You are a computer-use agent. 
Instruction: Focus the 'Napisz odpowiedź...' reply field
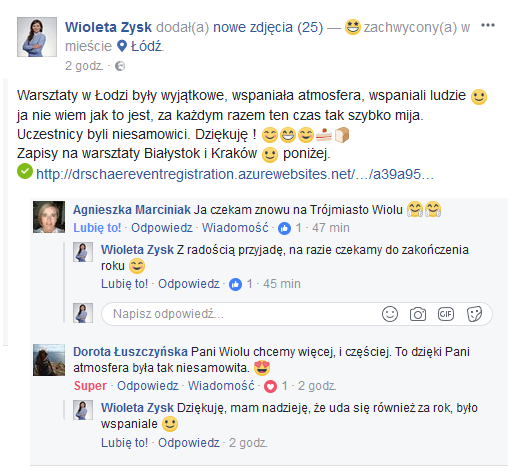(297, 314)
